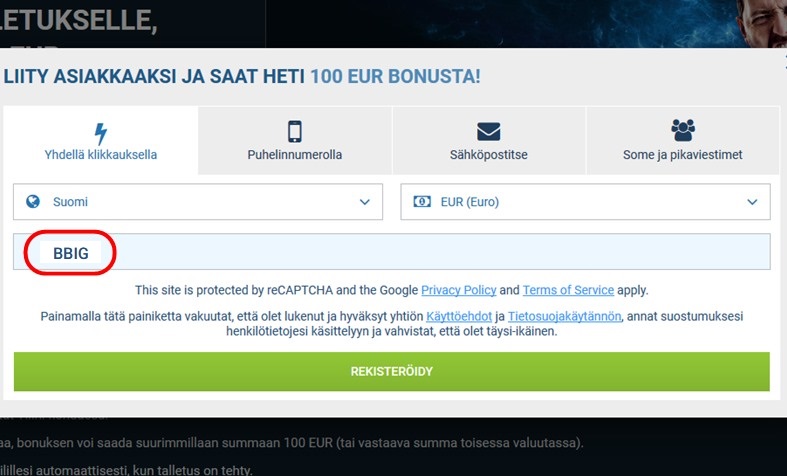Open the Some ja pikaviestimet tab
Image resolution: width=787 pixels, height=476 pixels.
[683, 155]
